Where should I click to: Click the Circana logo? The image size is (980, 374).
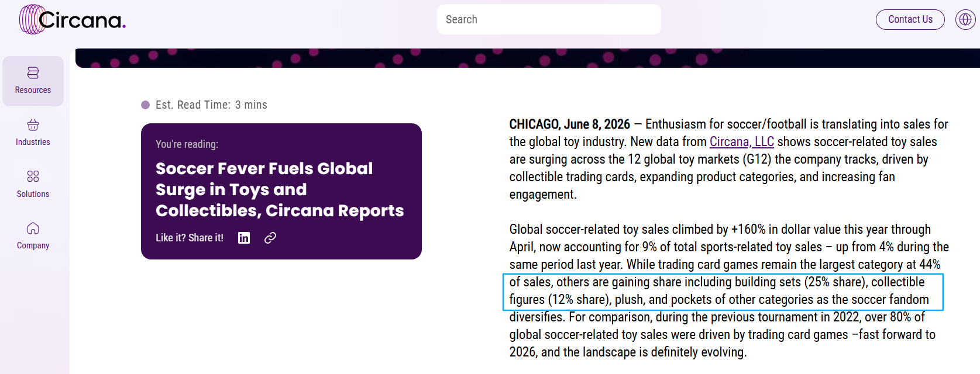(x=73, y=19)
